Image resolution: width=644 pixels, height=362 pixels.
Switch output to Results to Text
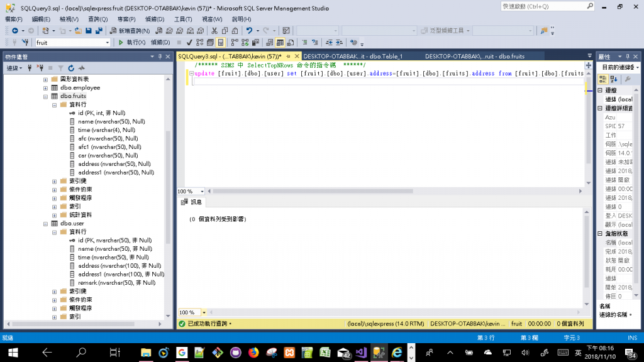(x=269, y=42)
